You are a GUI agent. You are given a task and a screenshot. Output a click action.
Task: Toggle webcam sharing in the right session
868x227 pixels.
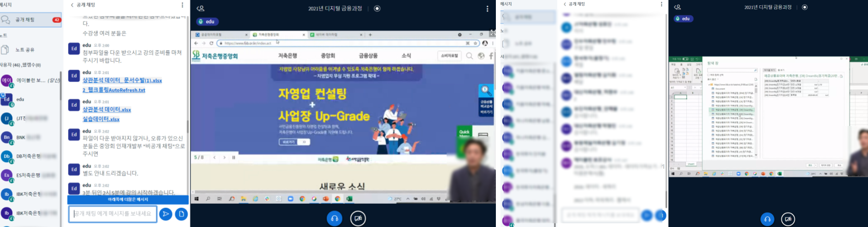(x=788, y=219)
